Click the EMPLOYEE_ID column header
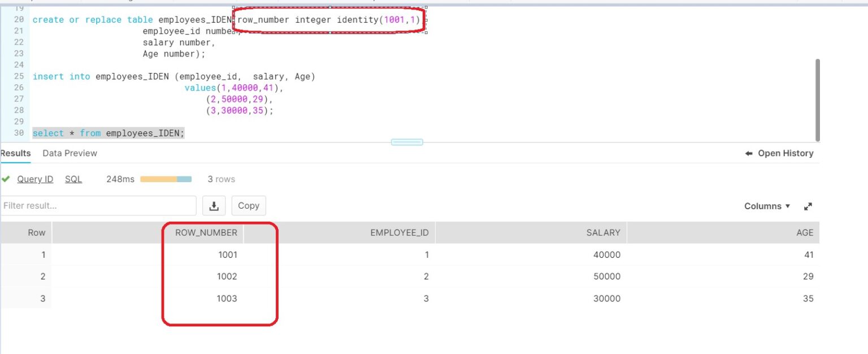Screen dimensions: 868x354 click(400, 232)
